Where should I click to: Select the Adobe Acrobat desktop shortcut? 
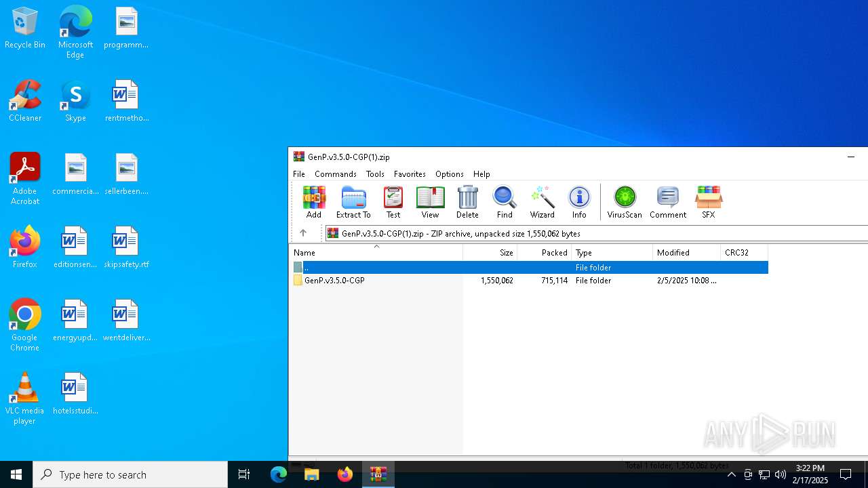click(x=25, y=179)
